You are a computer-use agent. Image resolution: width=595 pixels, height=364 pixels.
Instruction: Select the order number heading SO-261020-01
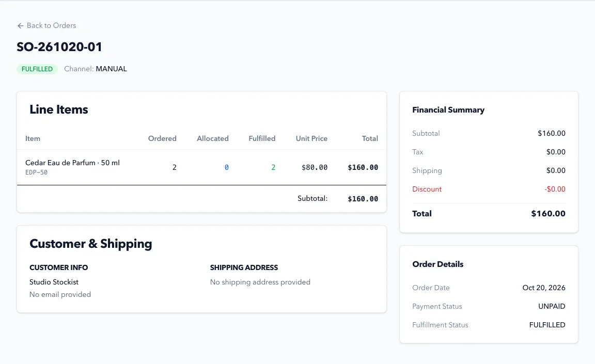pos(59,46)
